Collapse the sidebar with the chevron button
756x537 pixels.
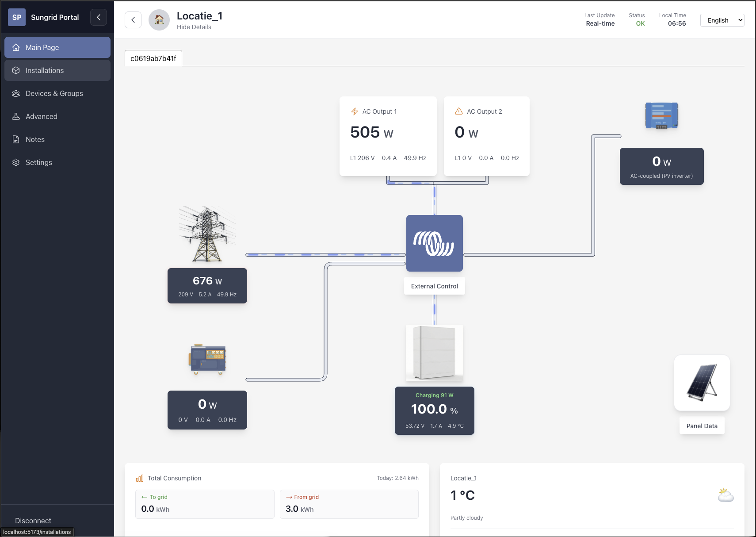[x=99, y=17]
